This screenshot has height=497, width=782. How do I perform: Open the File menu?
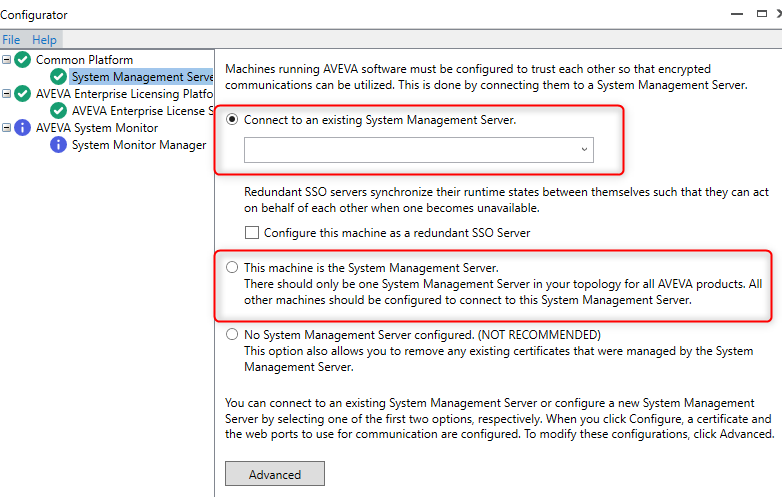(x=11, y=40)
